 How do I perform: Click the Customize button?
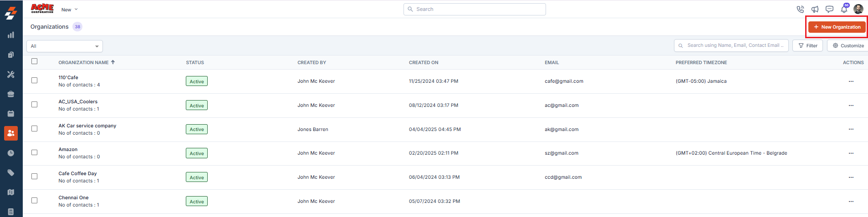click(x=848, y=45)
